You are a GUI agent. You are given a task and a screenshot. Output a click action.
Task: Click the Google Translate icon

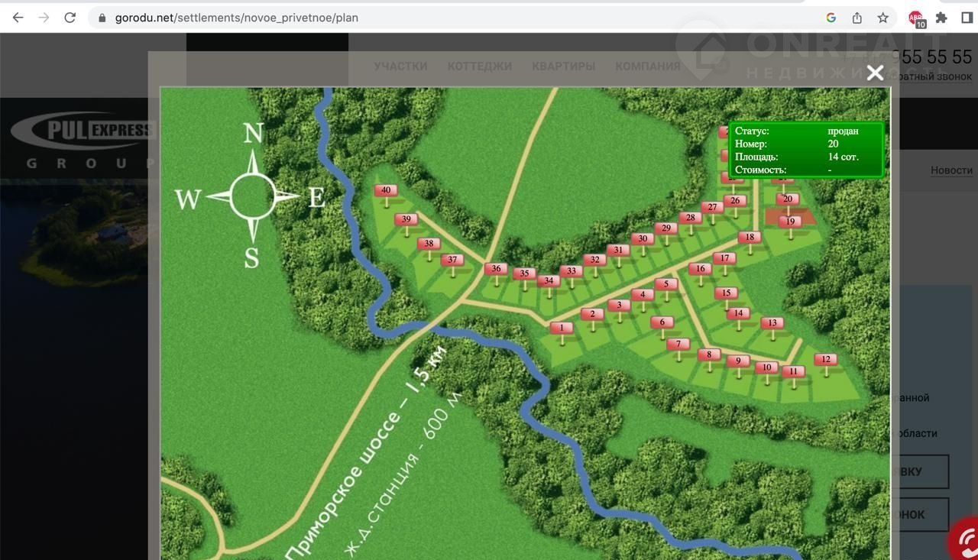pos(831,18)
